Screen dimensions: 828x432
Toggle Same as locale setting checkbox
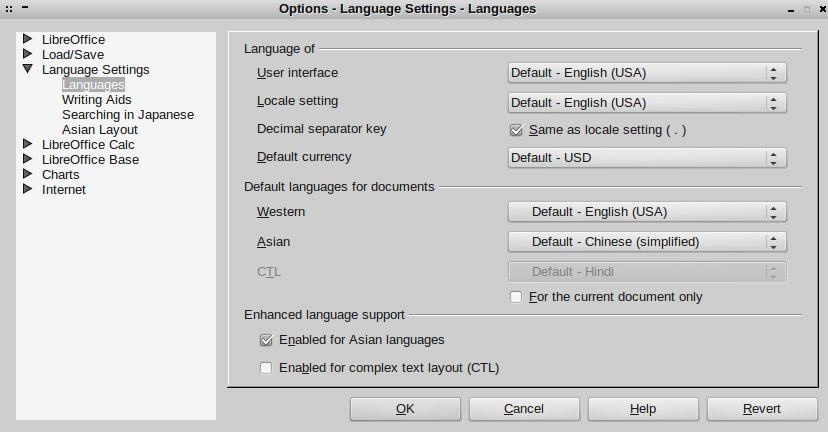tap(516, 130)
